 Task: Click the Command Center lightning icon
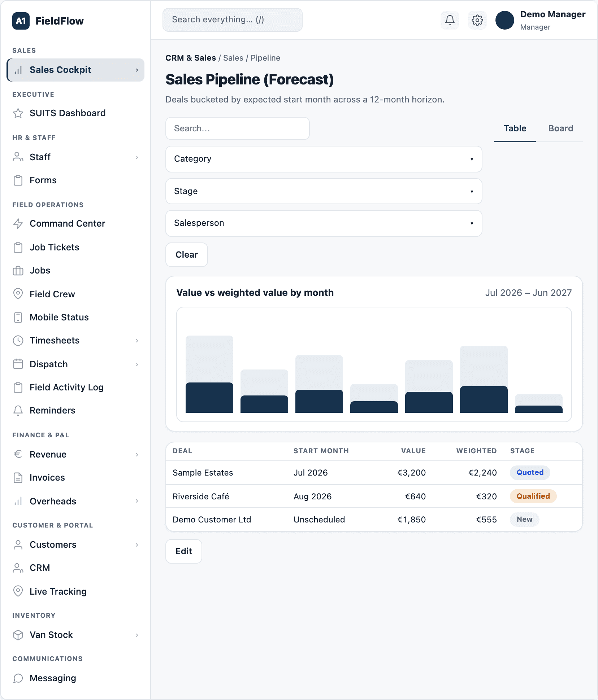coord(18,224)
